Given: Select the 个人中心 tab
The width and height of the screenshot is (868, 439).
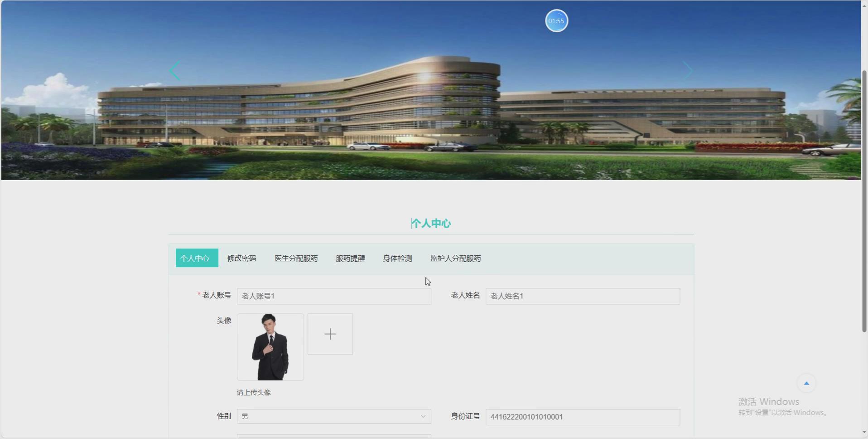Looking at the screenshot, I should click(x=196, y=258).
